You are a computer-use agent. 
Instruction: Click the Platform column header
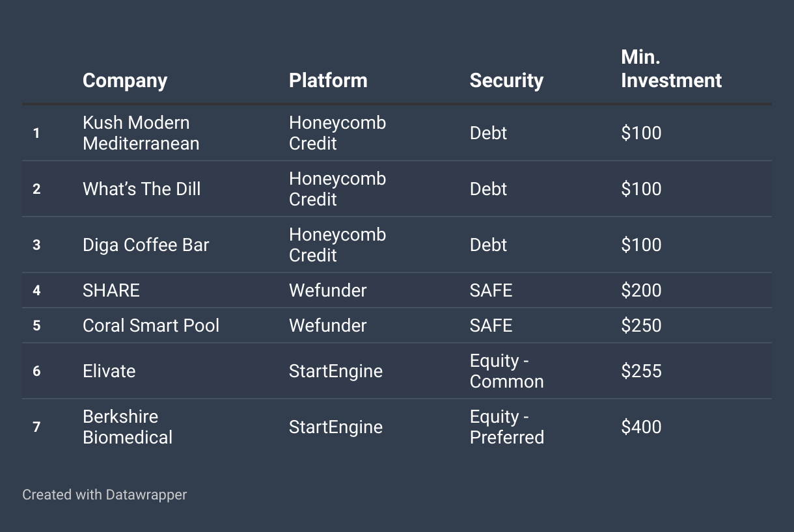point(328,81)
